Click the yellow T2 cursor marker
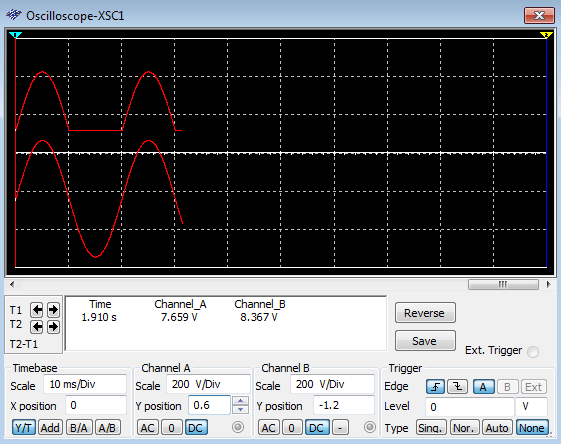The height and width of the screenshot is (444, 561). click(546, 35)
